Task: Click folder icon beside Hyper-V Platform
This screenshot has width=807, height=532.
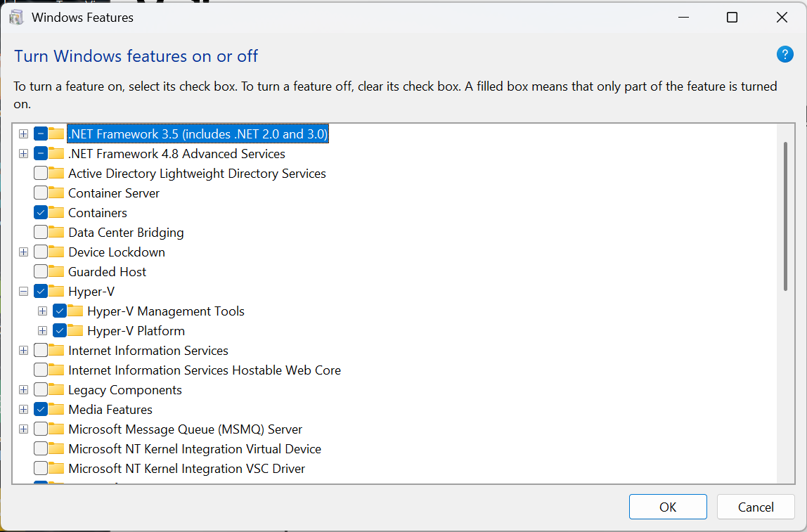Action: pyautogui.click(x=75, y=330)
